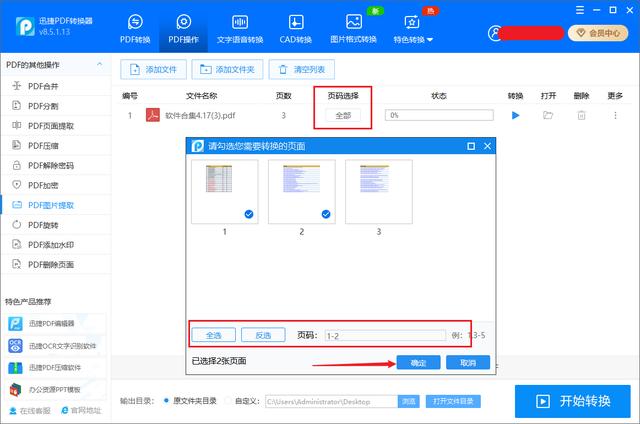Viewport: 640px width, 424px height.
Task: Open 图片格式转换 tab
Action: 353,29
